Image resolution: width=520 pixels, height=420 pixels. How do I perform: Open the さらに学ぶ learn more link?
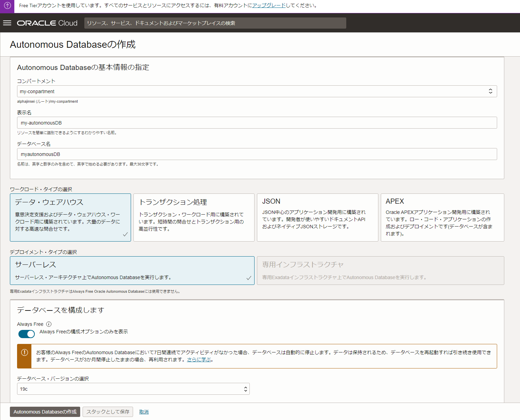199,360
